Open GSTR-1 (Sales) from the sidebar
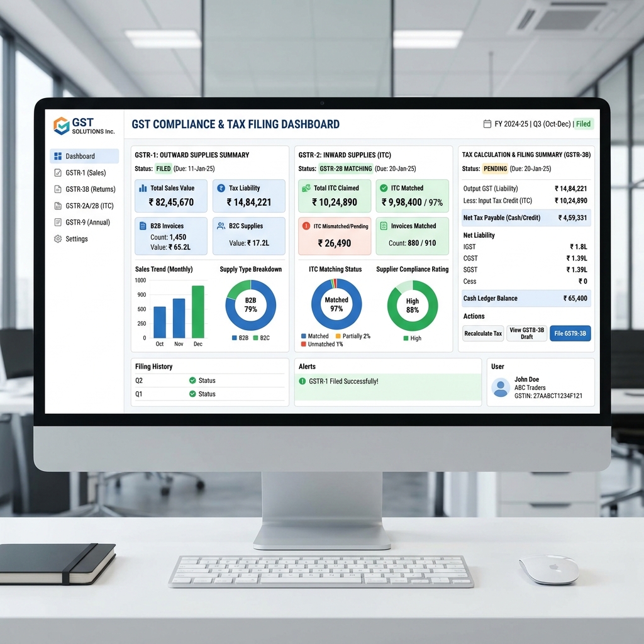 click(84, 172)
